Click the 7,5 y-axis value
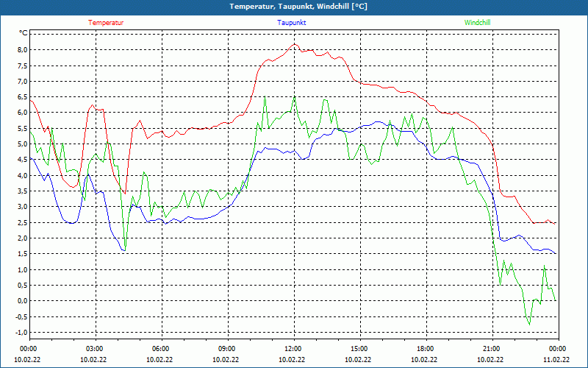 coord(23,66)
